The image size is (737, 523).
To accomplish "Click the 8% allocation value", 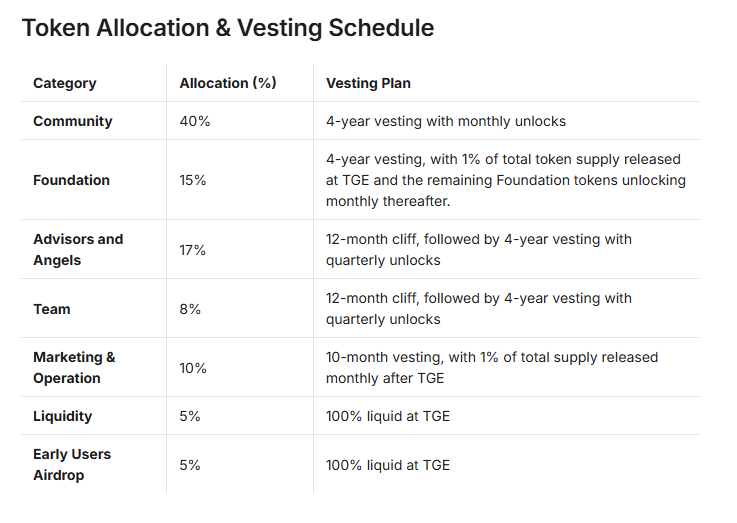I will [x=190, y=309].
